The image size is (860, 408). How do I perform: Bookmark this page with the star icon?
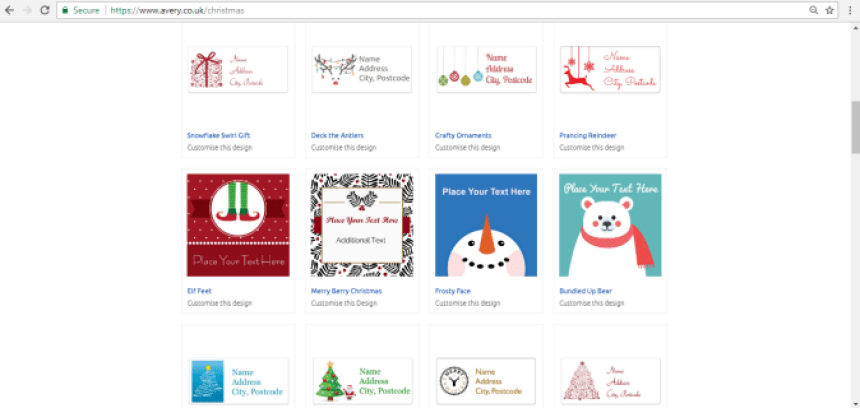pyautogui.click(x=829, y=10)
